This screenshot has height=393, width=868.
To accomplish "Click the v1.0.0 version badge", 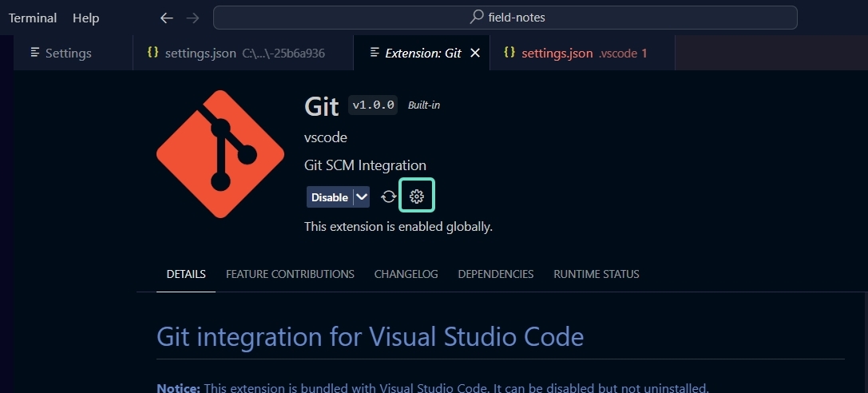I will [x=373, y=105].
